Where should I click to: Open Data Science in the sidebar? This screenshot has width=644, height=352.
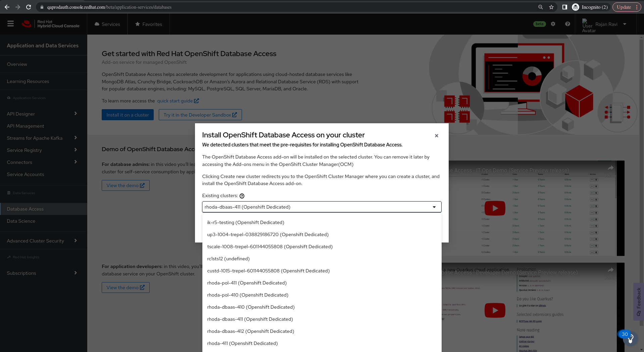click(43, 221)
